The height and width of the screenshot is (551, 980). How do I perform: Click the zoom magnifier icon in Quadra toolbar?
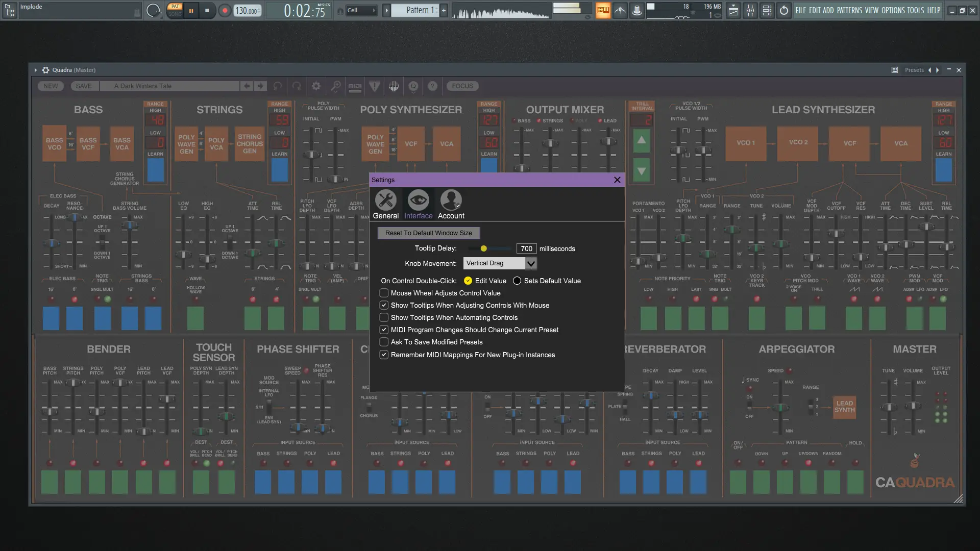[335, 86]
